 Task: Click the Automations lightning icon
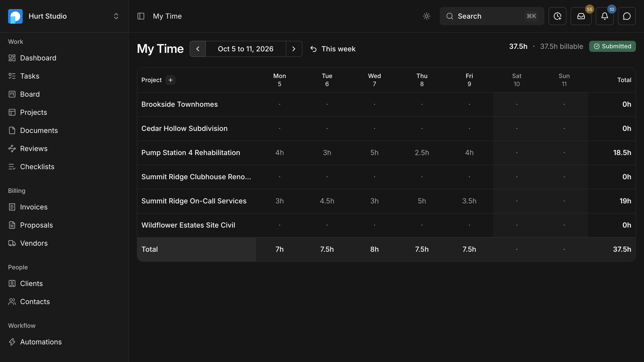[x=12, y=342]
